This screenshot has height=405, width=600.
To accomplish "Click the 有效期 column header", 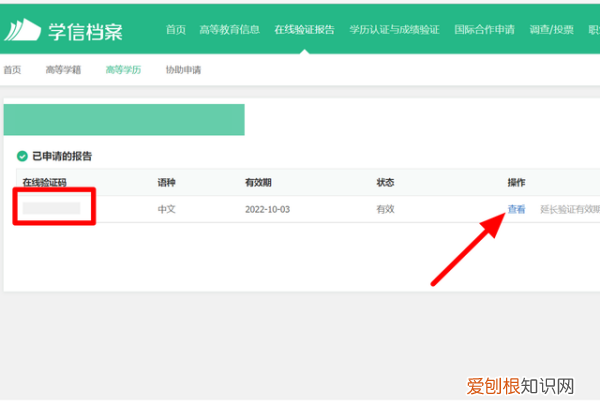I will click(258, 182).
